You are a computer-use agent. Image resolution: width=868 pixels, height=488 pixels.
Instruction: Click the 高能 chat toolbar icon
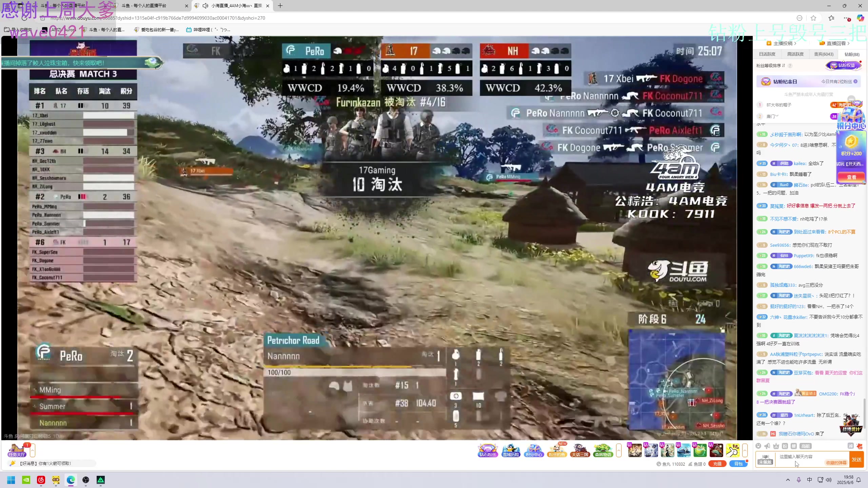[x=806, y=446]
